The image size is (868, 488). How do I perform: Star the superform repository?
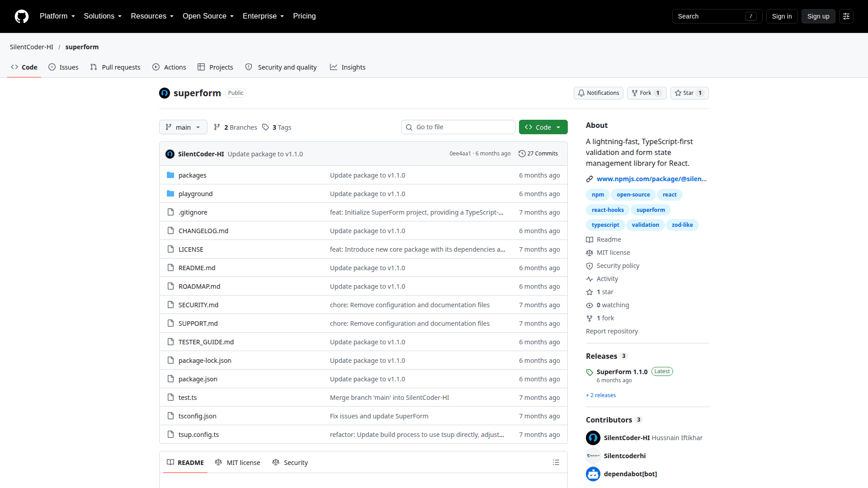pos(689,93)
